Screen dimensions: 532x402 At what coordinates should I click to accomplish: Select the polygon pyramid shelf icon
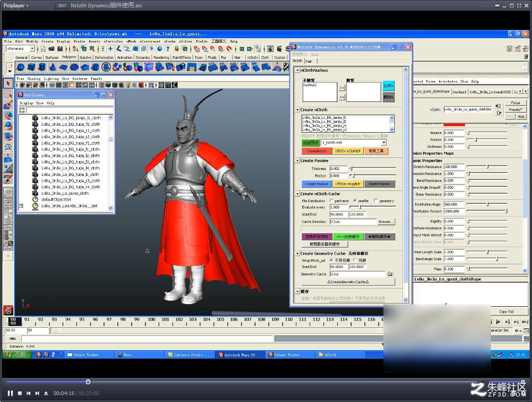coord(85,67)
